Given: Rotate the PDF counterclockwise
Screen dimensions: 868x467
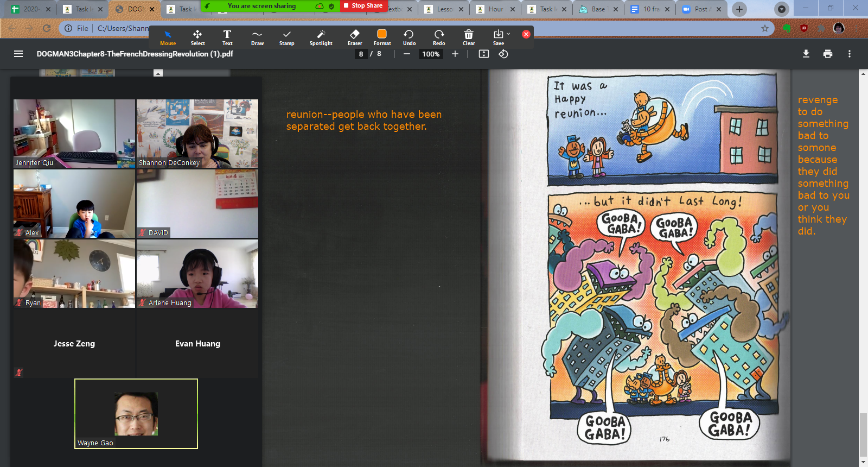Looking at the screenshot, I should tap(503, 54).
